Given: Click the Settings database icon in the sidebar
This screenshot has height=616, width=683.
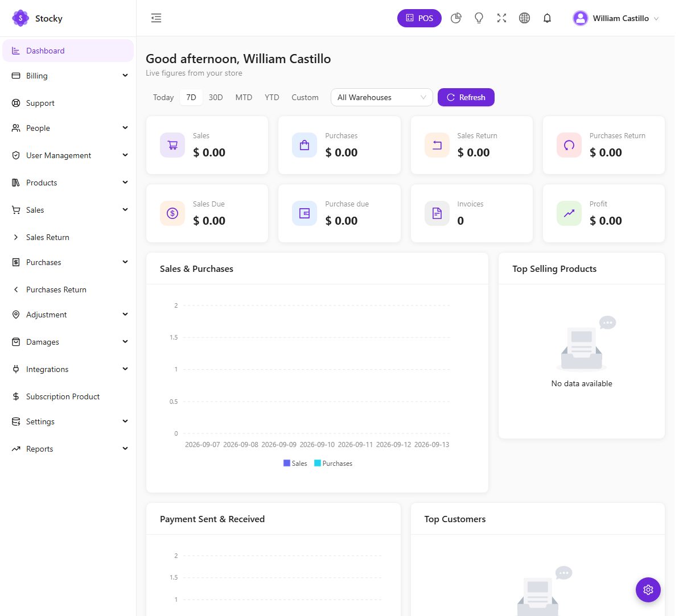Looking at the screenshot, I should (16, 421).
